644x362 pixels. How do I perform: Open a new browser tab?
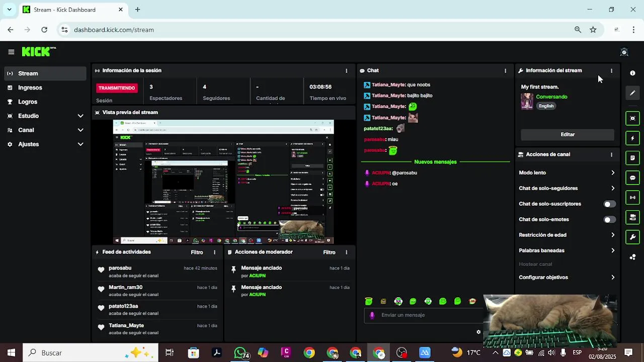coord(137,10)
